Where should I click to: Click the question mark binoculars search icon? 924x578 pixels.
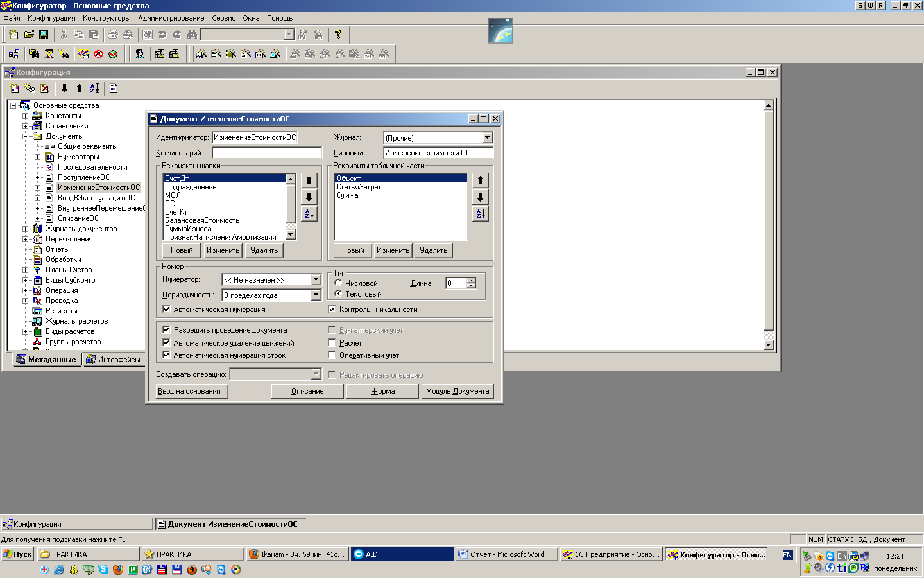(x=64, y=54)
